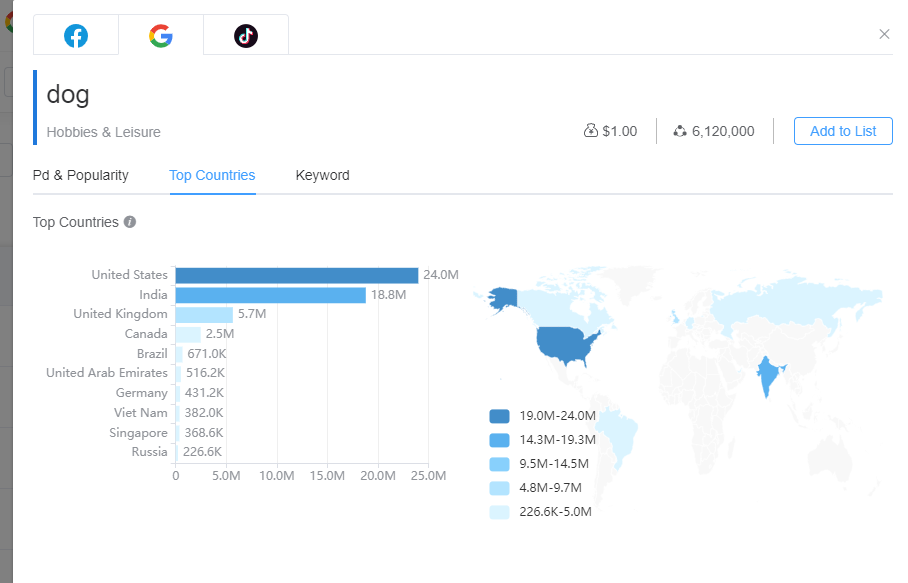908x583 pixels.
Task: Open the Keyword tab
Action: coord(323,175)
